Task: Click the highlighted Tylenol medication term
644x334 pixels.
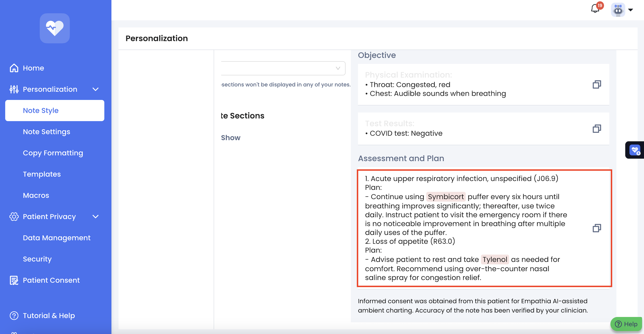Action: click(x=495, y=259)
